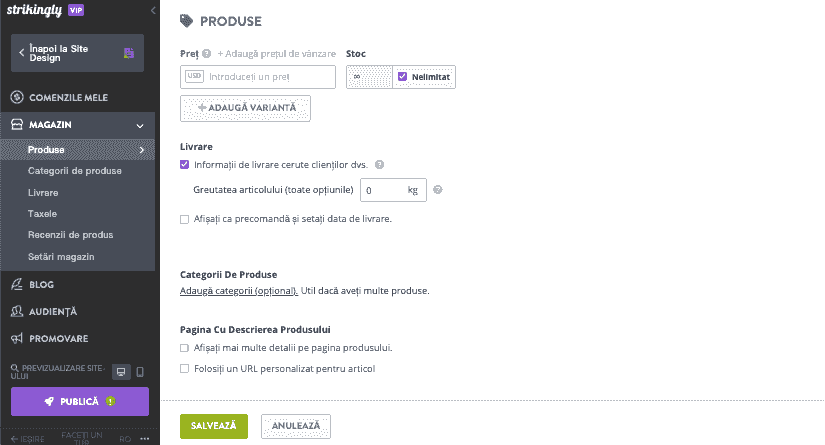Click the PRODUSE tag icon in header

pos(186,21)
